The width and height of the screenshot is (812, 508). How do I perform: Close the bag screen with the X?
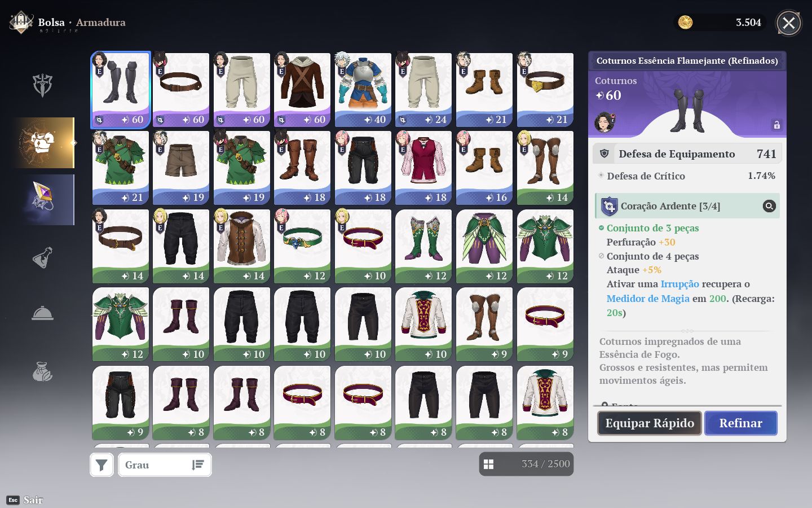(x=788, y=23)
